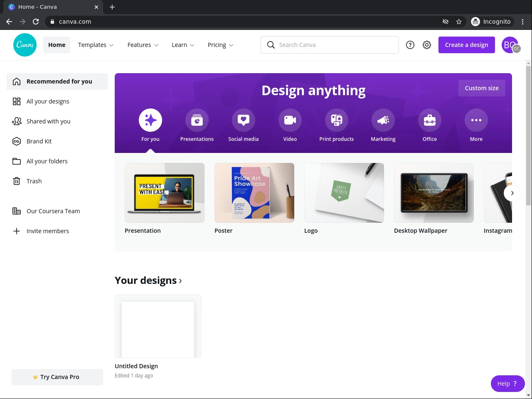
Task: Go to the Home tab
Action: [x=57, y=45]
